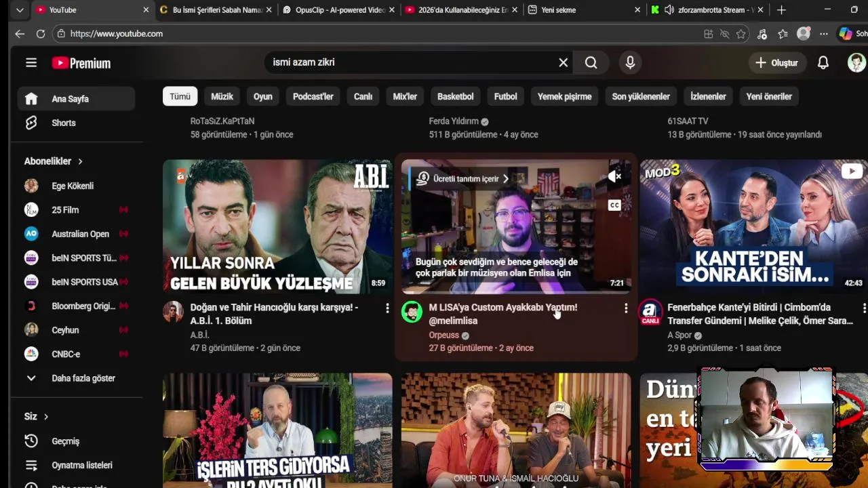The image size is (868, 488).
Task: Open the notifications bell
Action: click(x=823, y=62)
